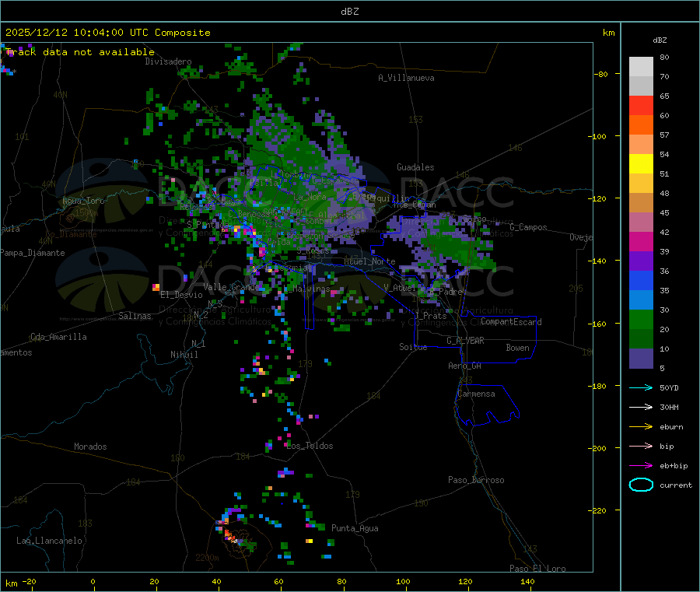Click the 'Agua_Toro' place label
The height and width of the screenshot is (592, 700).
(x=83, y=201)
